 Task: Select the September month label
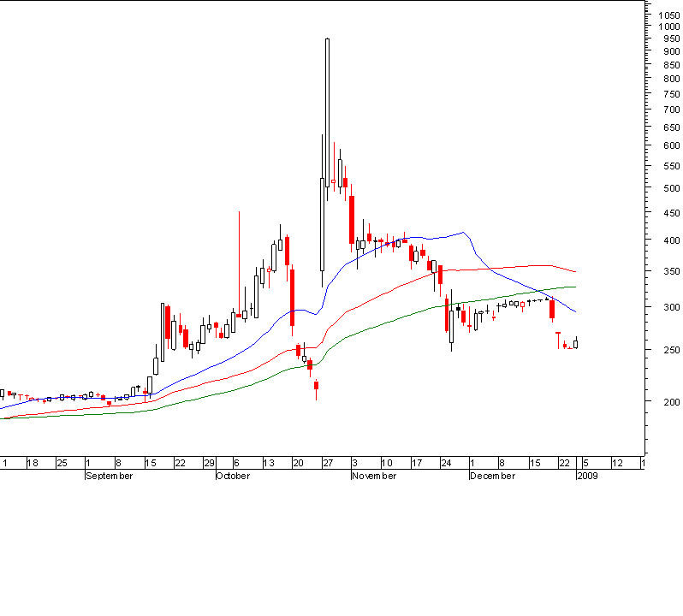click(x=110, y=476)
